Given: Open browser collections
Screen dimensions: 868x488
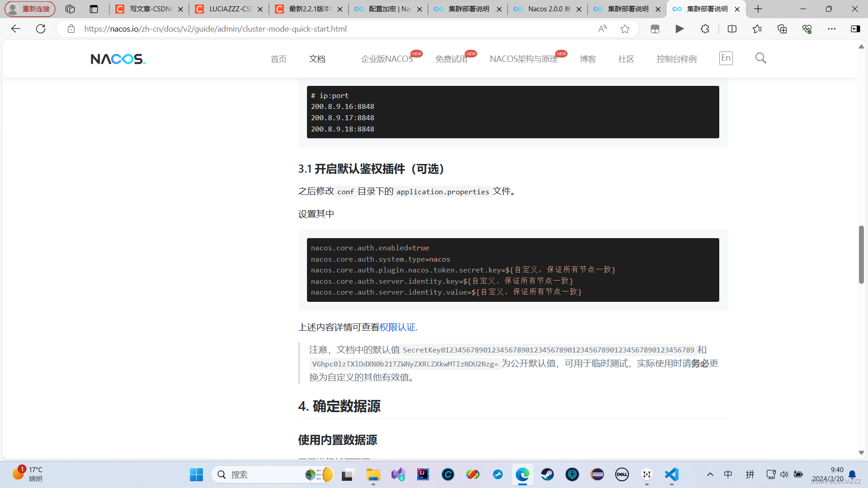Looking at the screenshot, I should pos(782,29).
